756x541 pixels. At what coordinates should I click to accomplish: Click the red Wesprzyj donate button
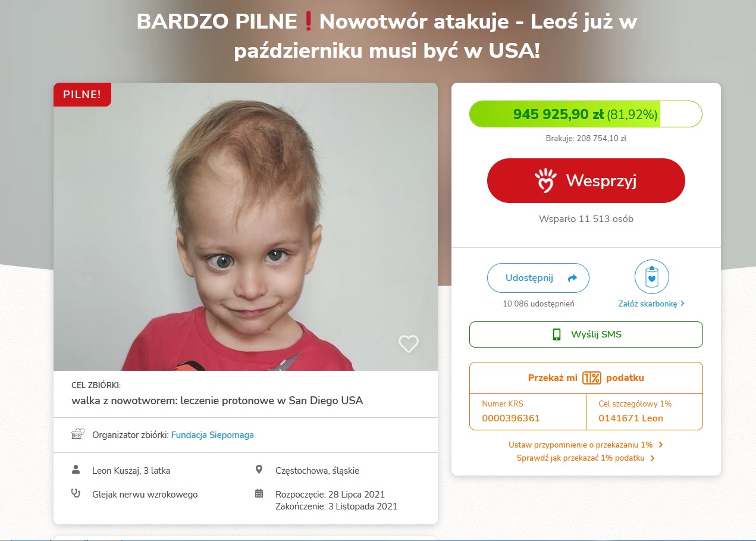coord(586,180)
